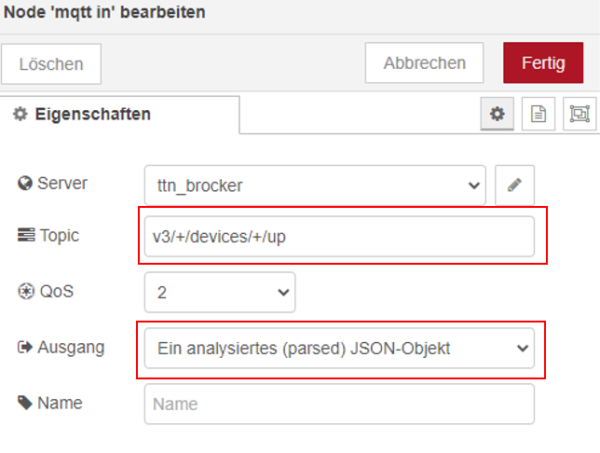This screenshot has width=600, height=453.
Task: Edit ttn_brocker server with pencil icon
Action: pos(515,185)
